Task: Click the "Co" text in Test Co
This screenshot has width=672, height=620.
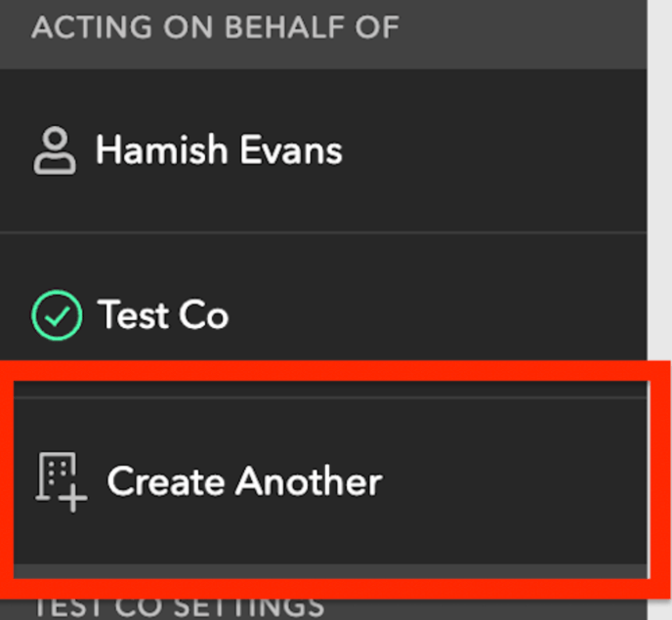Action: click(203, 315)
